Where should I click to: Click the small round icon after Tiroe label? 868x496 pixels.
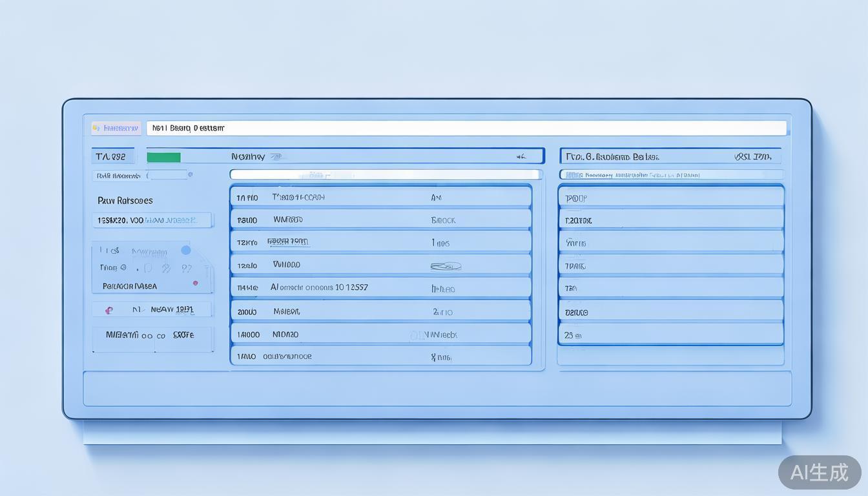tap(123, 267)
